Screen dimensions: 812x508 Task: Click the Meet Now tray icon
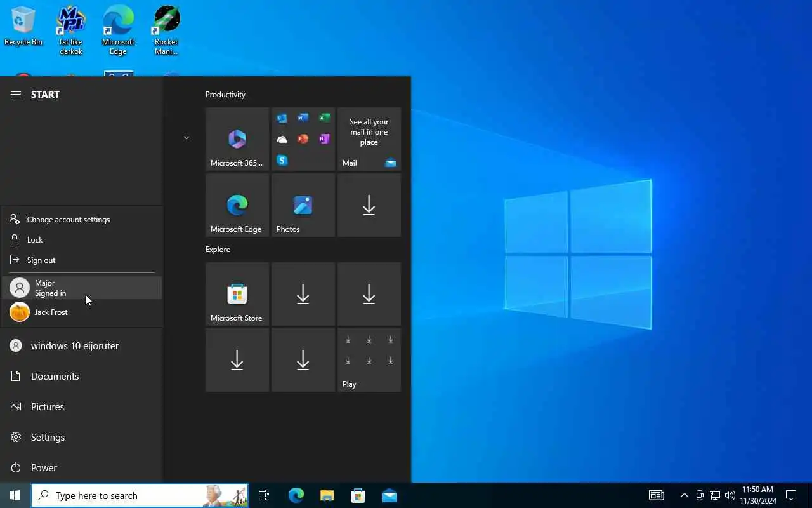(x=700, y=495)
